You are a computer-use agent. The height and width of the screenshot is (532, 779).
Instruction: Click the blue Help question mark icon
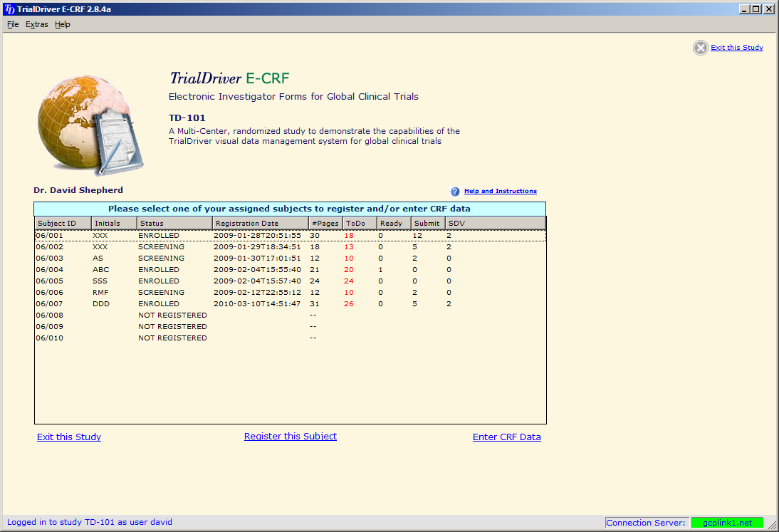point(455,192)
